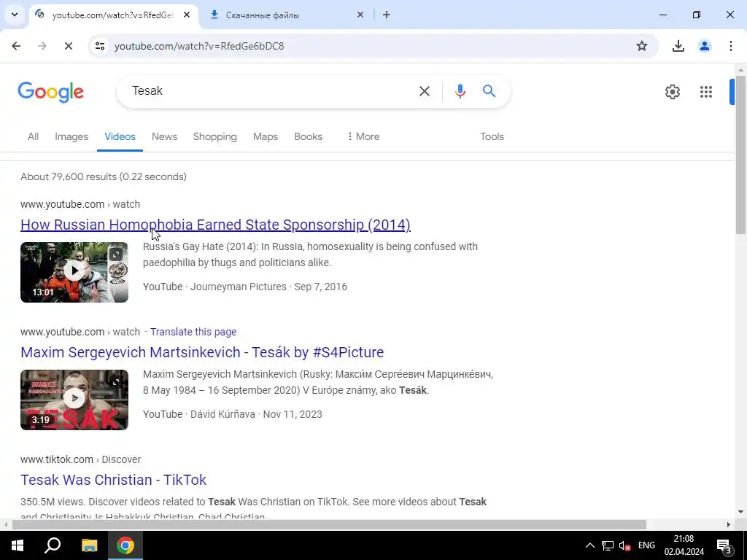Click About 79,600 results text
Viewport: 747px width, 560px height.
tap(104, 176)
